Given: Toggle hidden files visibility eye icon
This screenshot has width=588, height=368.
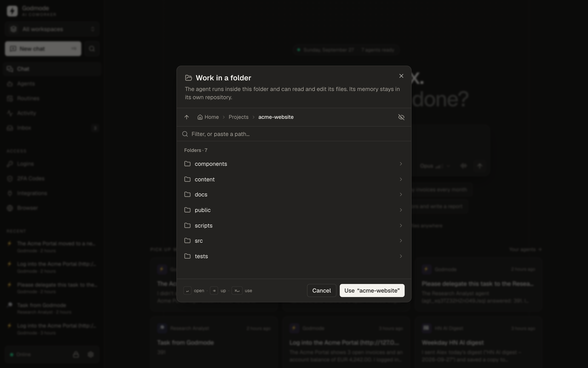Looking at the screenshot, I should (x=401, y=117).
